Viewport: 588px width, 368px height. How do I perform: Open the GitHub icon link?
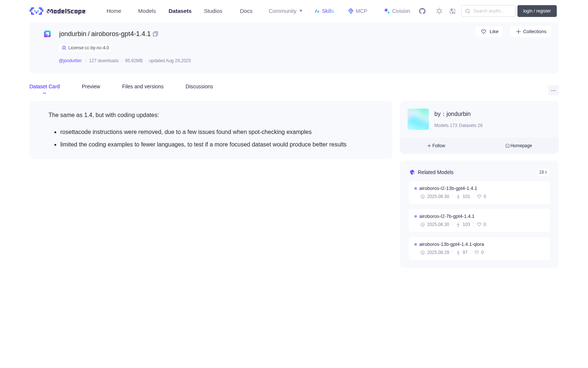[422, 11]
